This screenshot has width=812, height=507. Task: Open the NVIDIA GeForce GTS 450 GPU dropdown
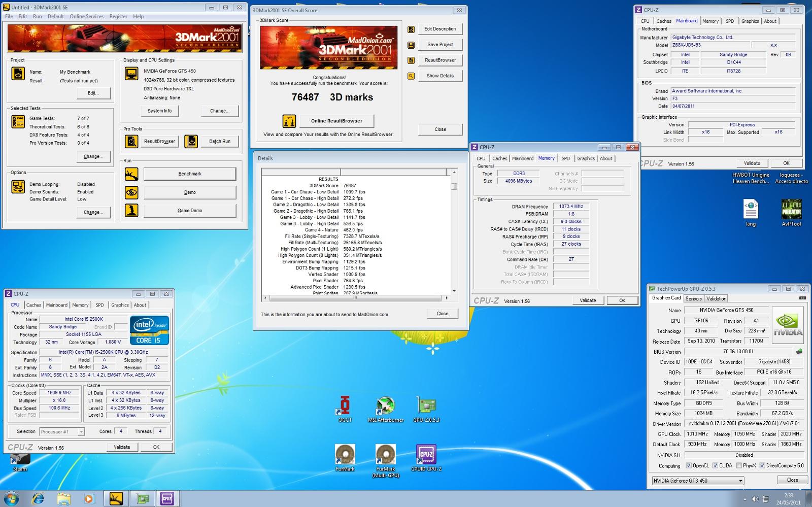click(698, 481)
